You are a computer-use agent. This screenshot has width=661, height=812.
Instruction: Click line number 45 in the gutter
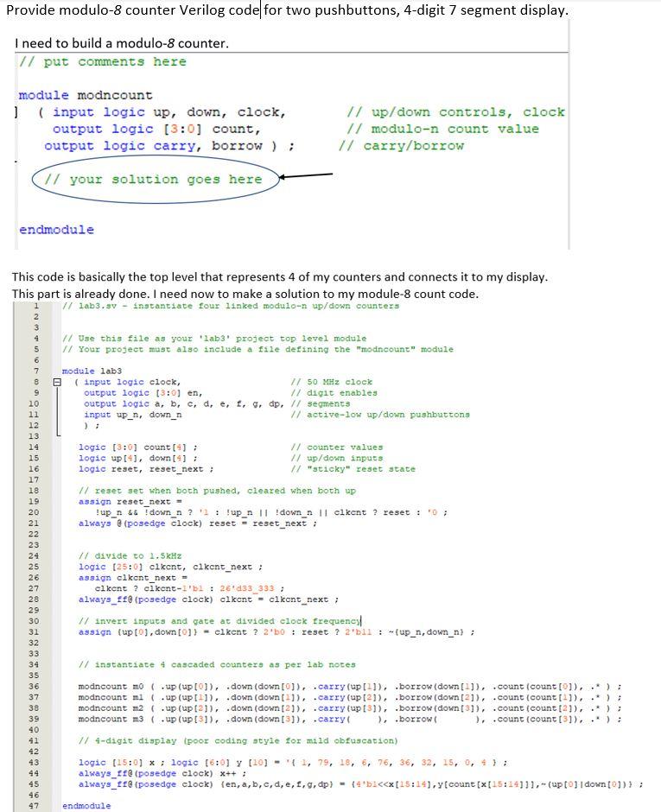click(x=34, y=784)
